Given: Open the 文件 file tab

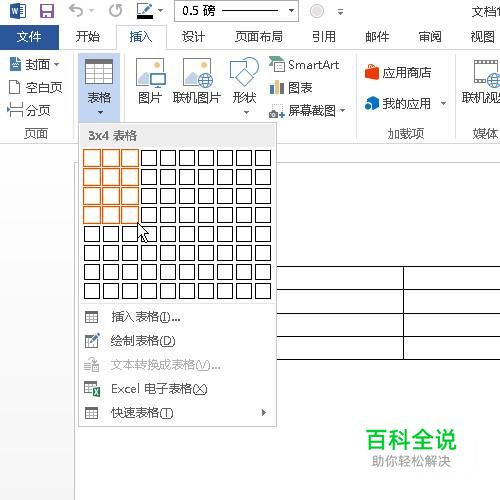Looking at the screenshot, I should (x=29, y=37).
